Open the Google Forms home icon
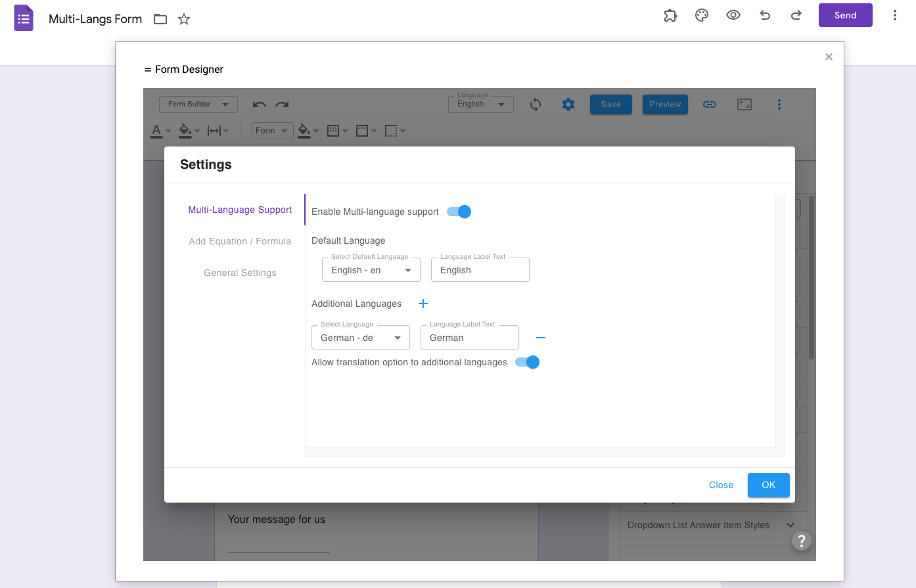 [x=24, y=18]
